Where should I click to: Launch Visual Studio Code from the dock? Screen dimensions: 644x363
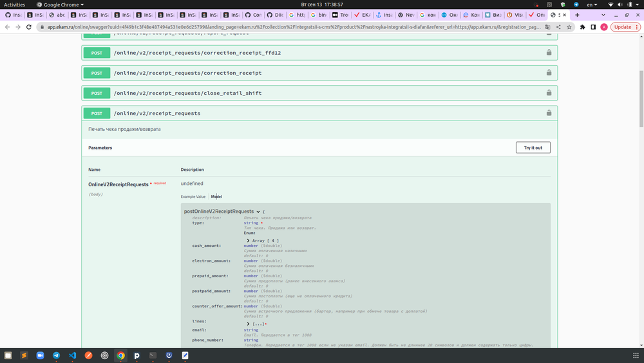click(72, 355)
